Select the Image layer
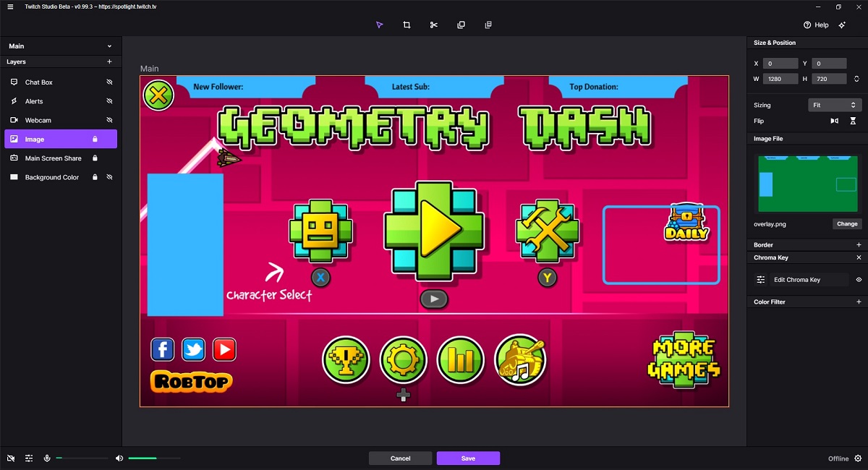Image resolution: width=868 pixels, height=470 pixels. (x=61, y=139)
